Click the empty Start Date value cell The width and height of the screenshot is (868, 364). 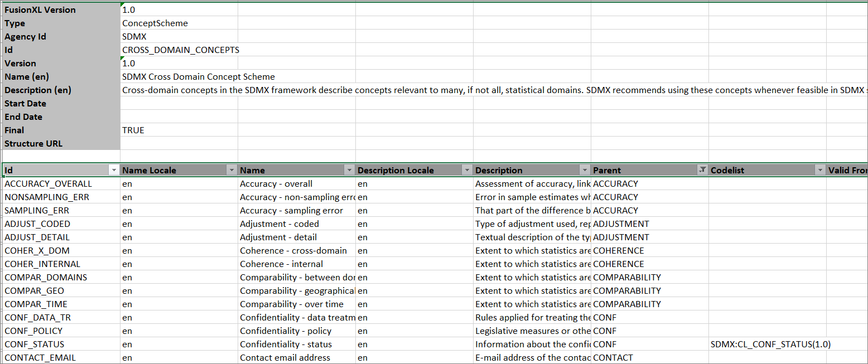(x=179, y=104)
